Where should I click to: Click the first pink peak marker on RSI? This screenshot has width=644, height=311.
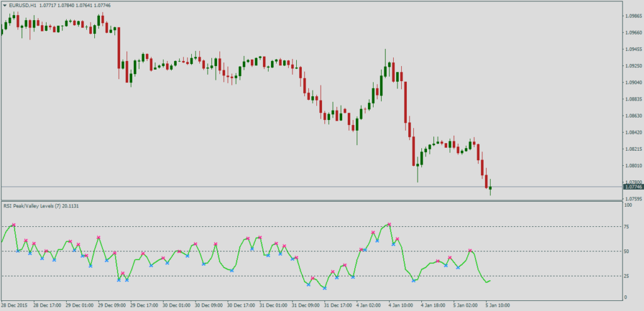click(14, 225)
